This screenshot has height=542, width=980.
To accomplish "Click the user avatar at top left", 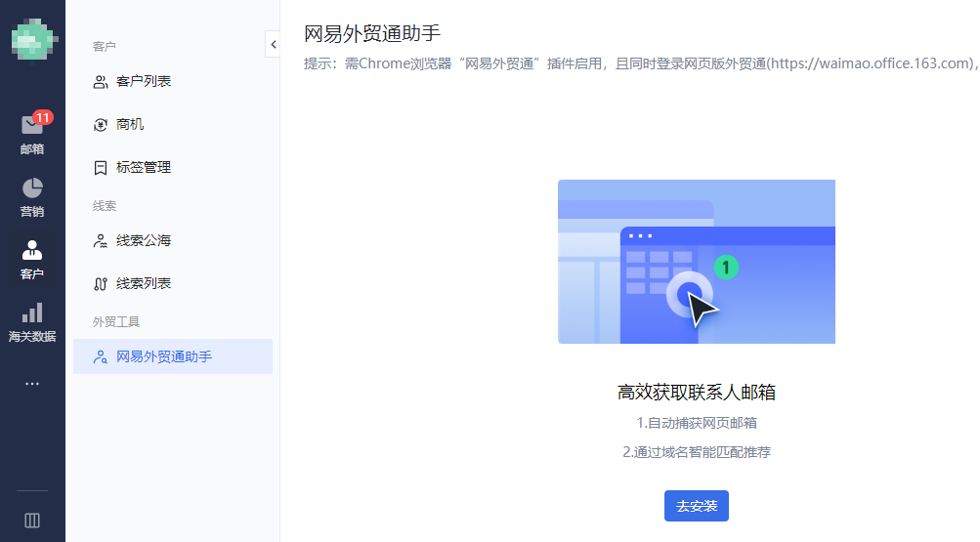I will pyautogui.click(x=32, y=36).
